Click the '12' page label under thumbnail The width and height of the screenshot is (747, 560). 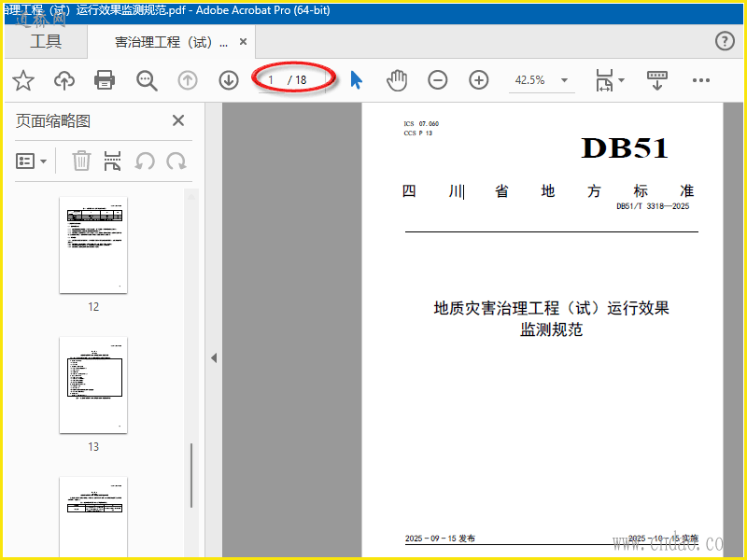click(x=93, y=307)
